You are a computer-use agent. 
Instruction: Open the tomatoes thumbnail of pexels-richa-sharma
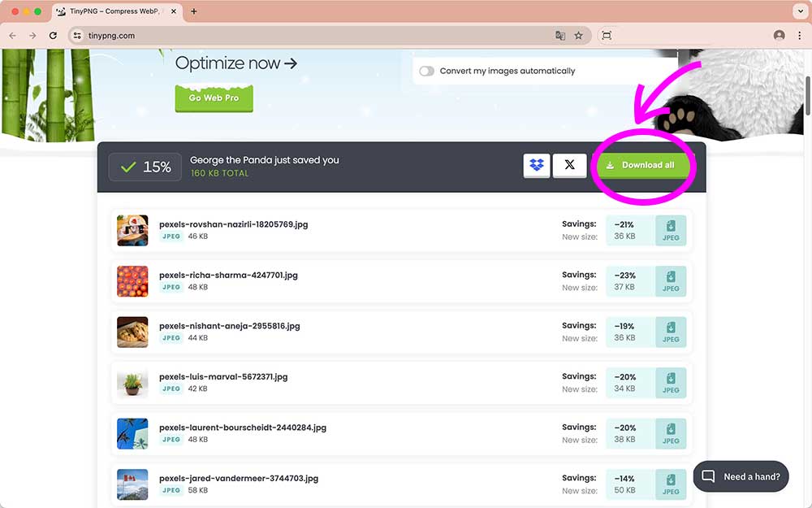click(x=132, y=281)
